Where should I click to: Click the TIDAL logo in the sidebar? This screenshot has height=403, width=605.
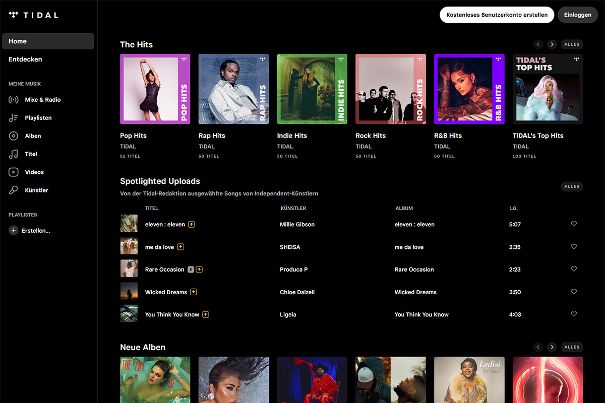click(x=33, y=15)
